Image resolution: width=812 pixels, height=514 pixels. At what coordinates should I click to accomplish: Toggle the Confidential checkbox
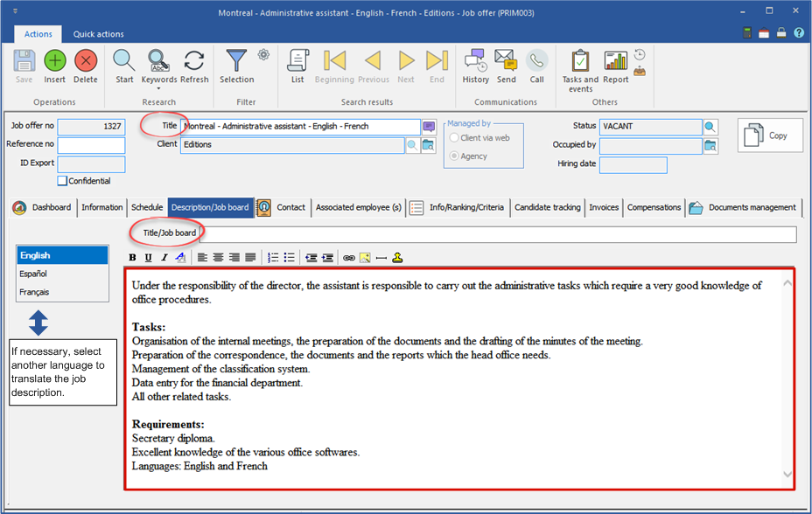pos(62,181)
